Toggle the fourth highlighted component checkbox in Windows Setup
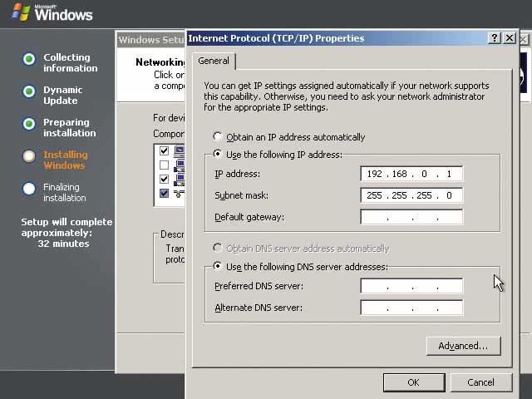This screenshot has height=399, width=532. pyautogui.click(x=165, y=193)
